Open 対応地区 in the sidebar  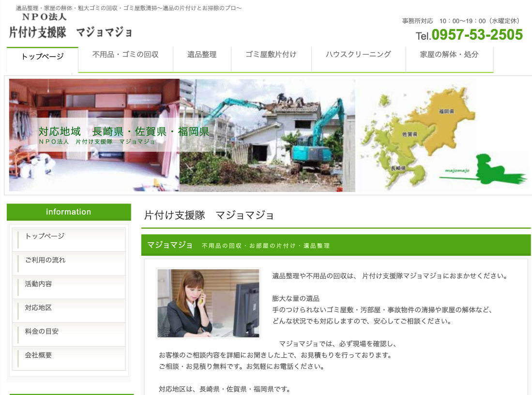coord(38,307)
